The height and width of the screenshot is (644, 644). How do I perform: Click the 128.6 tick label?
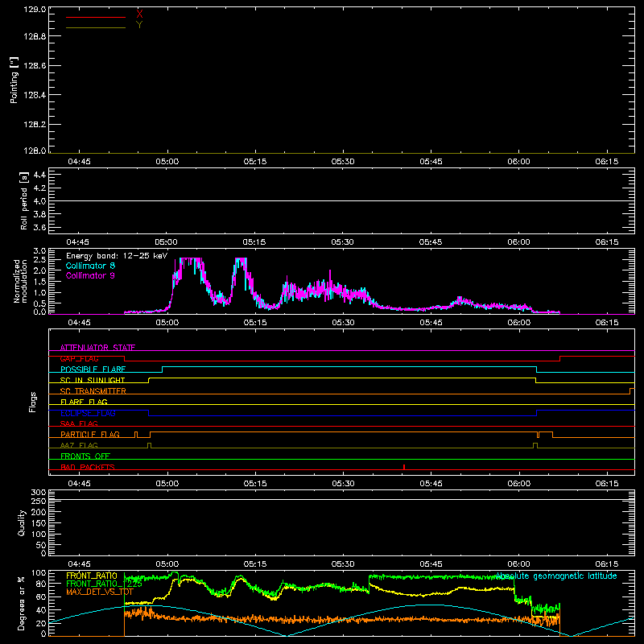[35, 66]
